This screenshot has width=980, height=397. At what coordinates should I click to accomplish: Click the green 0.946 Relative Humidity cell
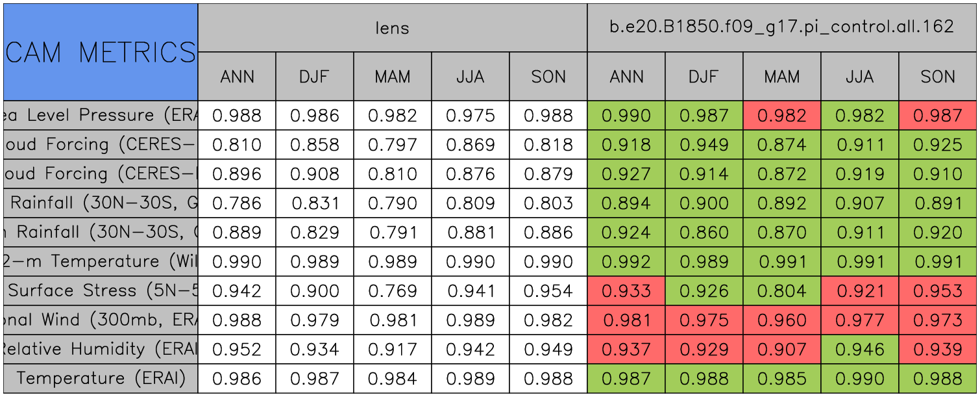pyautogui.click(x=859, y=350)
